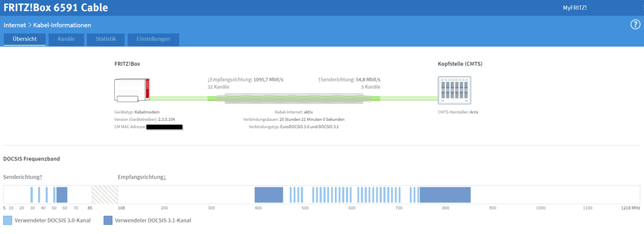The height and width of the screenshot is (234, 644).
Task: Click the DOCSIS 3.1 upstream block near 60 MHz
Action: pyautogui.click(x=61, y=195)
